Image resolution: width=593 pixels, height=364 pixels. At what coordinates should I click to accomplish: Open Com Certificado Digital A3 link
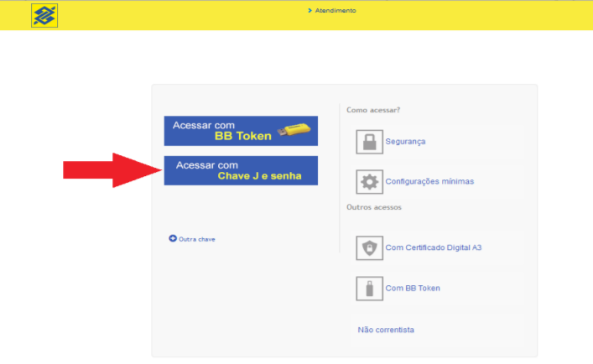(434, 247)
